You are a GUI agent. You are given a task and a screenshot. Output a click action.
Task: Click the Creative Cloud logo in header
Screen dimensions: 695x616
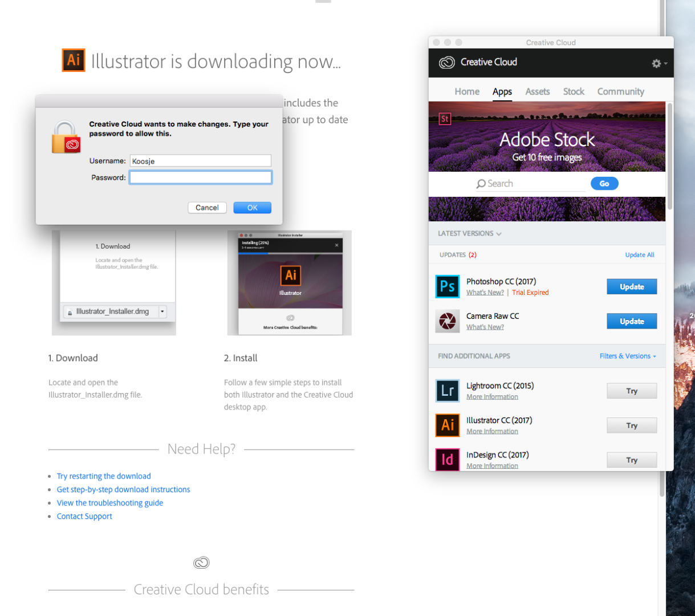click(446, 62)
